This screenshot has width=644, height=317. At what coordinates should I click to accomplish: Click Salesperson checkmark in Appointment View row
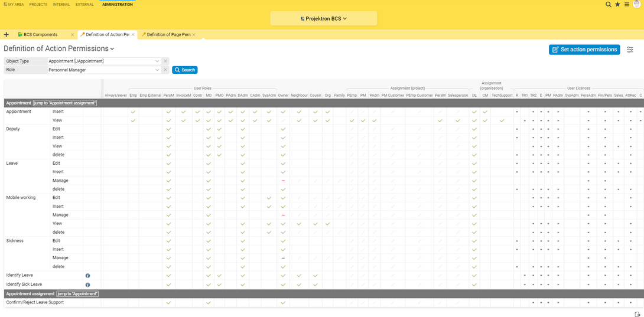[x=458, y=121]
